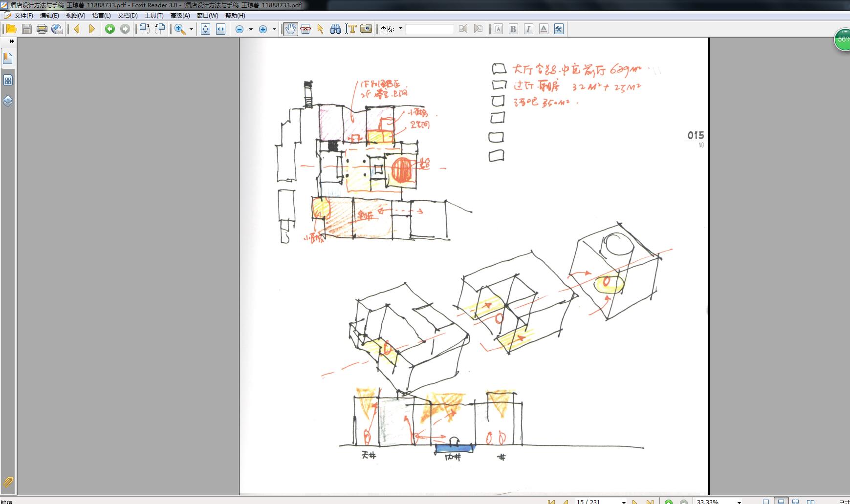Click the email/globe icon in toolbar

pyautogui.click(x=57, y=29)
